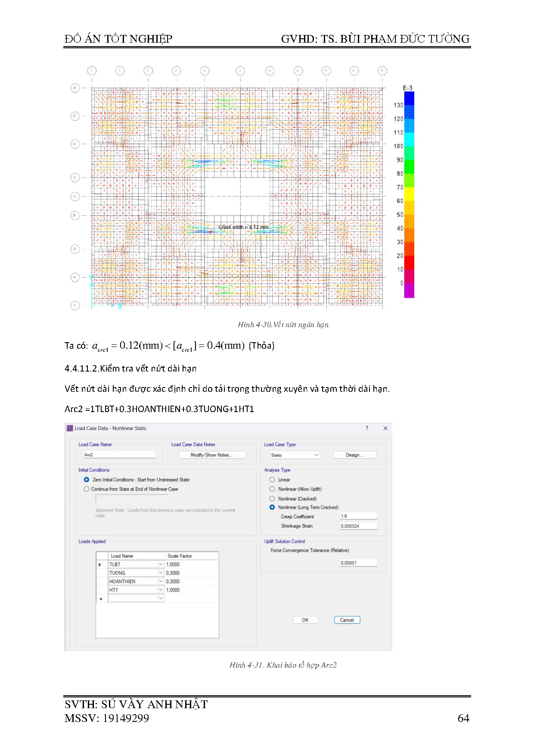Select Zero Initial Conditions radio button
Screen dimensions: 534x756
(x=87, y=480)
